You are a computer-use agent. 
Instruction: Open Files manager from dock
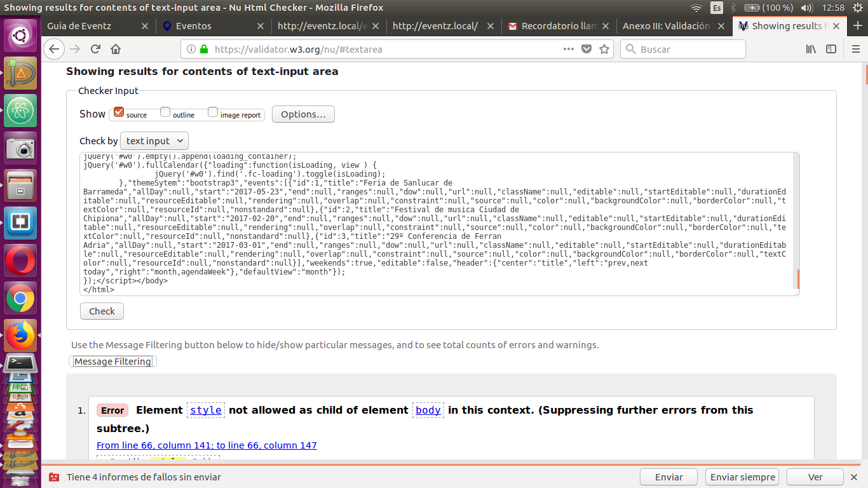point(21,186)
